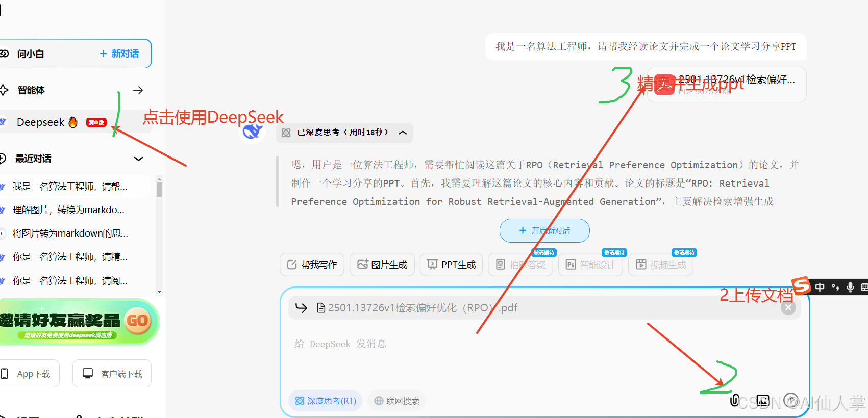Image resolution: width=868 pixels, height=418 pixels.
Task: Click the 邀请好友赢奖品 banner
Action: click(79, 322)
